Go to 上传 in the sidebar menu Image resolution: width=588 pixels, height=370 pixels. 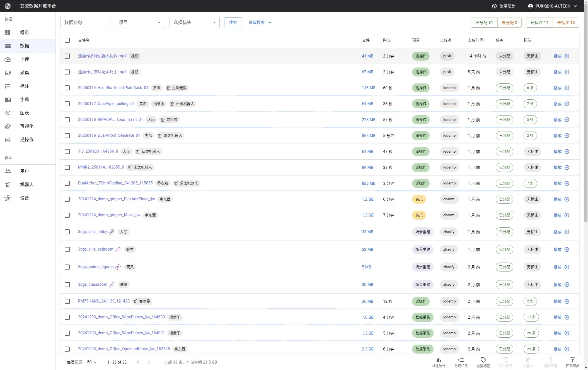tap(25, 59)
